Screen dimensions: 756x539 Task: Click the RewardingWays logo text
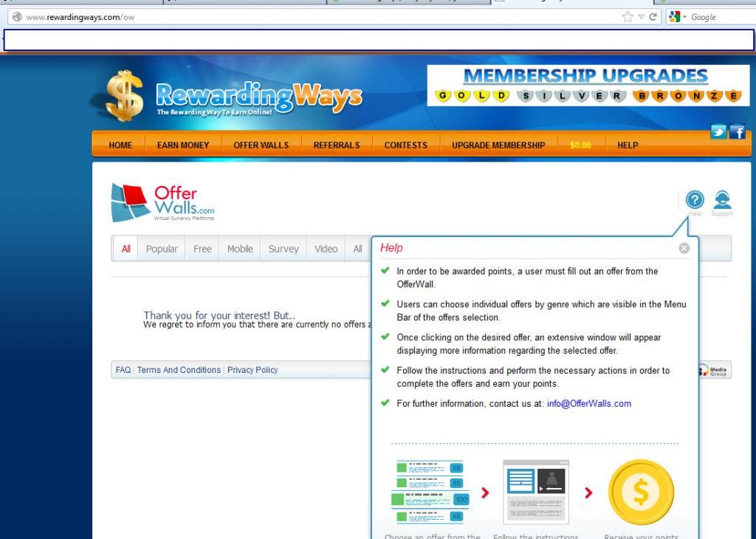(x=259, y=97)
